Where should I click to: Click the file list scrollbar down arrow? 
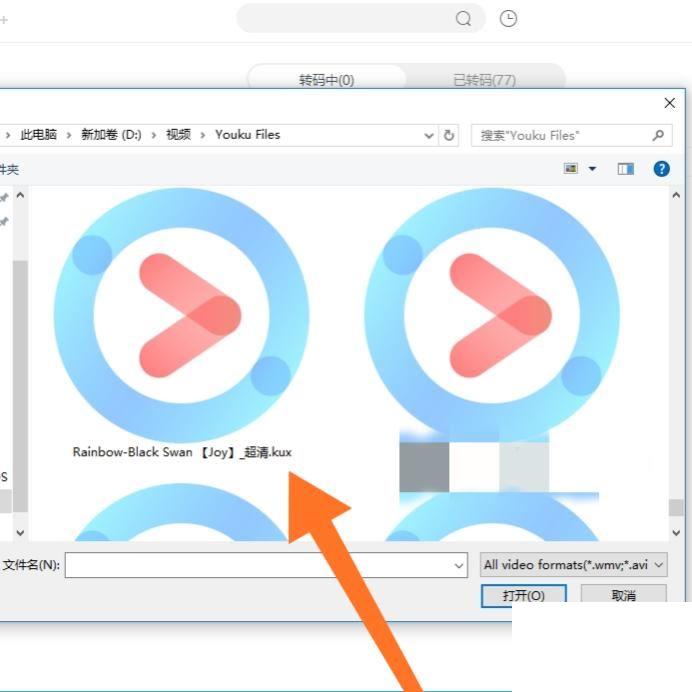point(676,533)
